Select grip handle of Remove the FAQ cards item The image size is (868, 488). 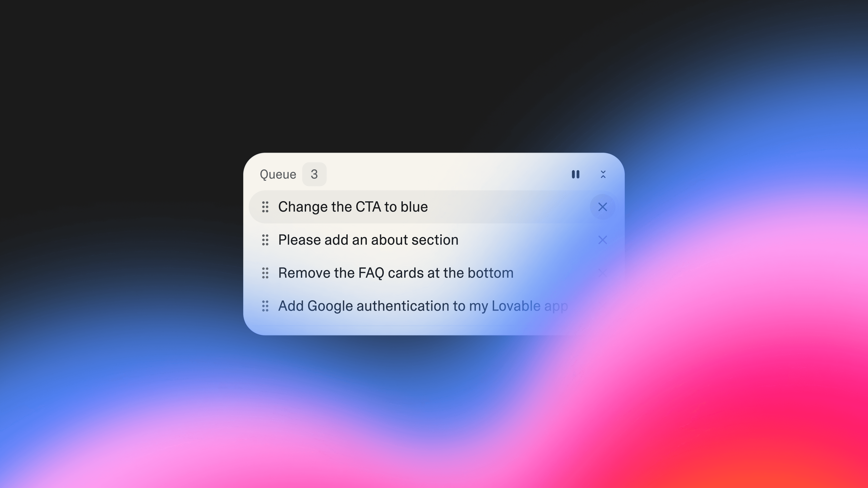point(265,273)
